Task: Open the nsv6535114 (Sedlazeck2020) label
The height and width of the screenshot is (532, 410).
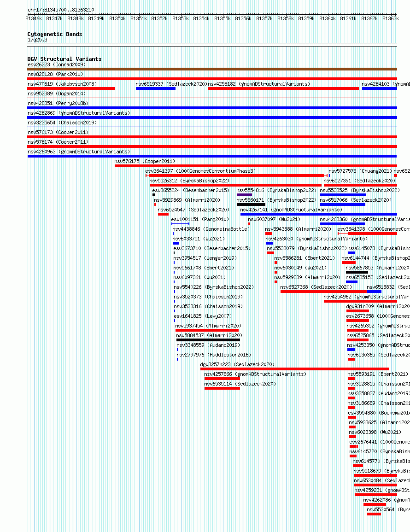Action: (240, 384)
